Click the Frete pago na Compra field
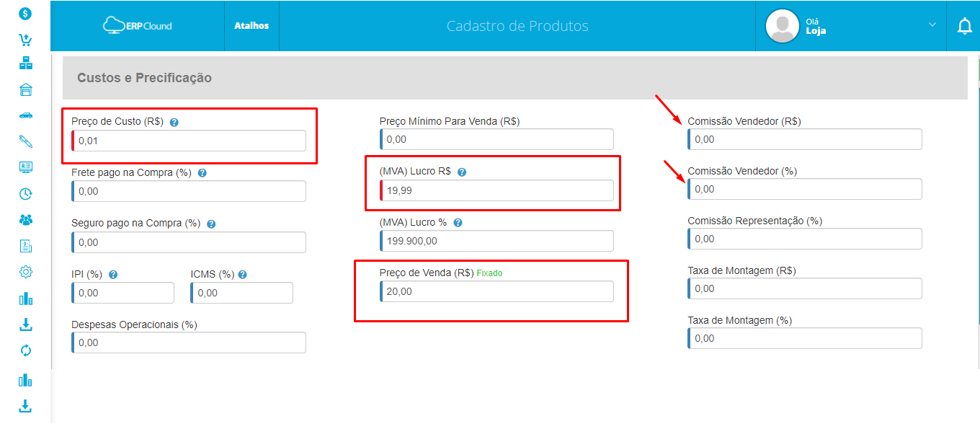980x424 pixels. point(189,191)
